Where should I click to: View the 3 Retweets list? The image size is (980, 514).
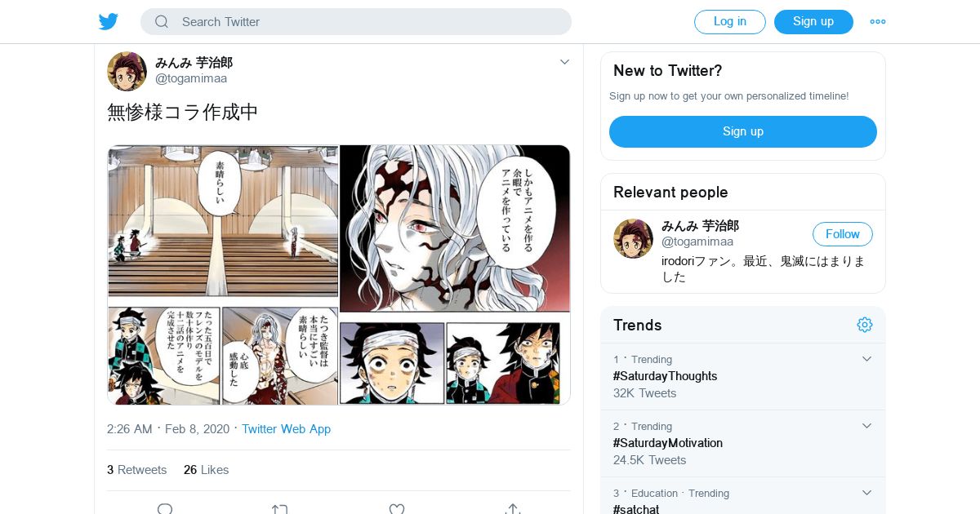point(137,470)
